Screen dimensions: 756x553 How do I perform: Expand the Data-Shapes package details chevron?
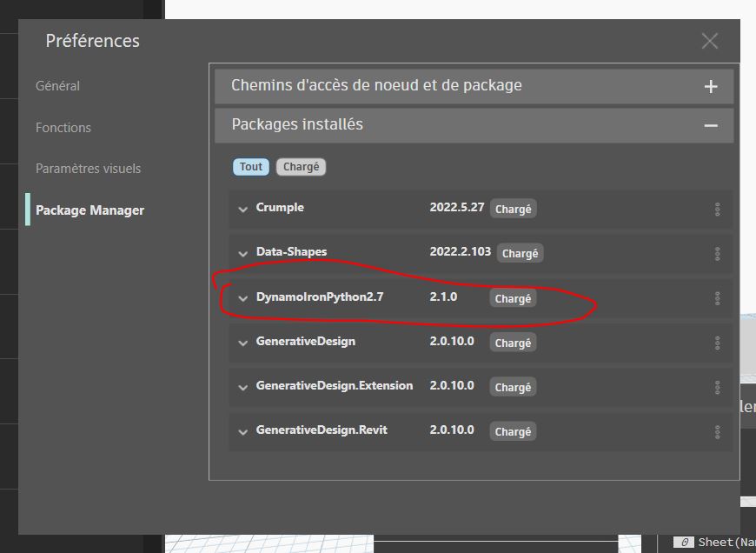[242, 253]
